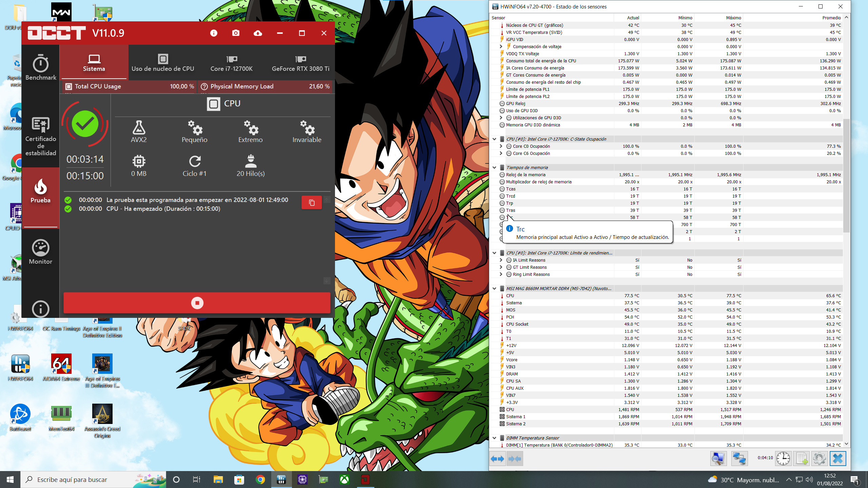868x488 pixels.
Task: Switch to Core i7-12700K tab
Action: (232, 62)
